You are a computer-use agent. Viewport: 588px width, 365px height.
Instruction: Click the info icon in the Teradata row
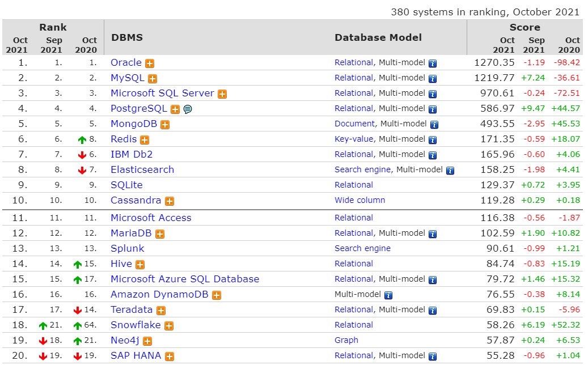(x=433, y=311)
